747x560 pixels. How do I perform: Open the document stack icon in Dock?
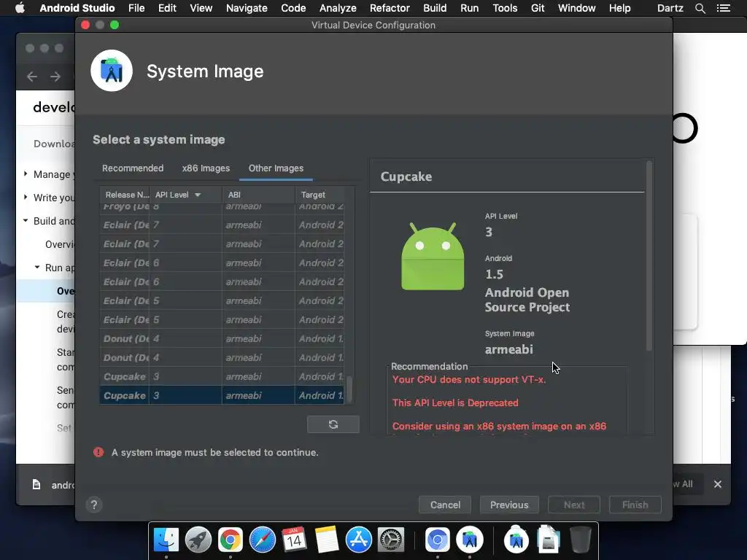point(549,540)
